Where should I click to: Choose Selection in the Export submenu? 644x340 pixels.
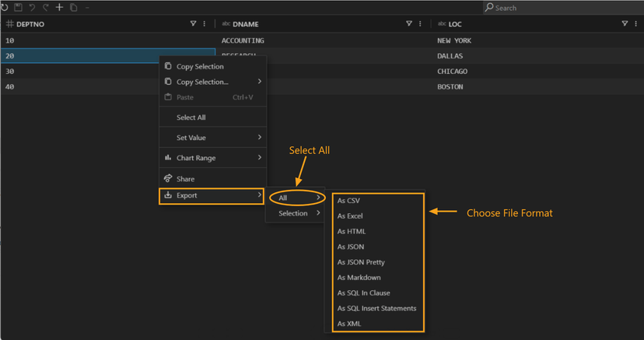tap(295, 213)
